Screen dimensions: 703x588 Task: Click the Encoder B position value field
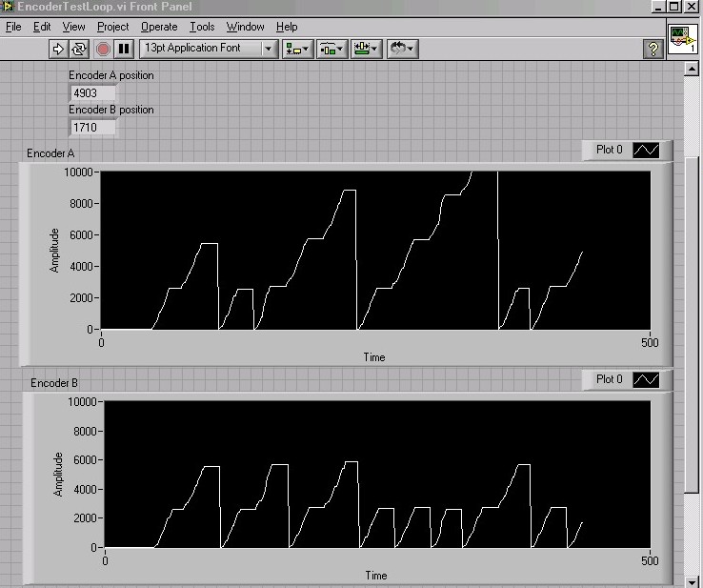point(93,128)
